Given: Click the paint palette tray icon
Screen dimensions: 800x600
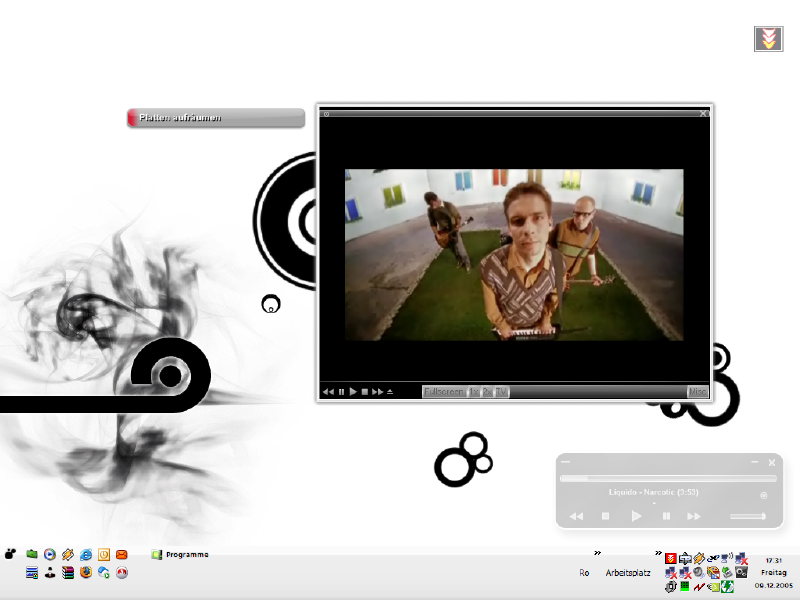Looking at the screenshot, I should [713, 572].
